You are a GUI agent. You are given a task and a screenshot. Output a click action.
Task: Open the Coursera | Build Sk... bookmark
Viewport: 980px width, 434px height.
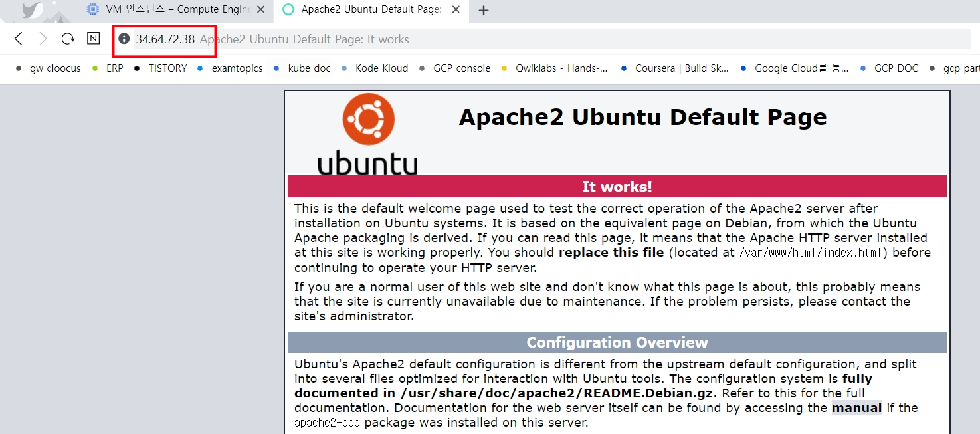coord(674,68)
